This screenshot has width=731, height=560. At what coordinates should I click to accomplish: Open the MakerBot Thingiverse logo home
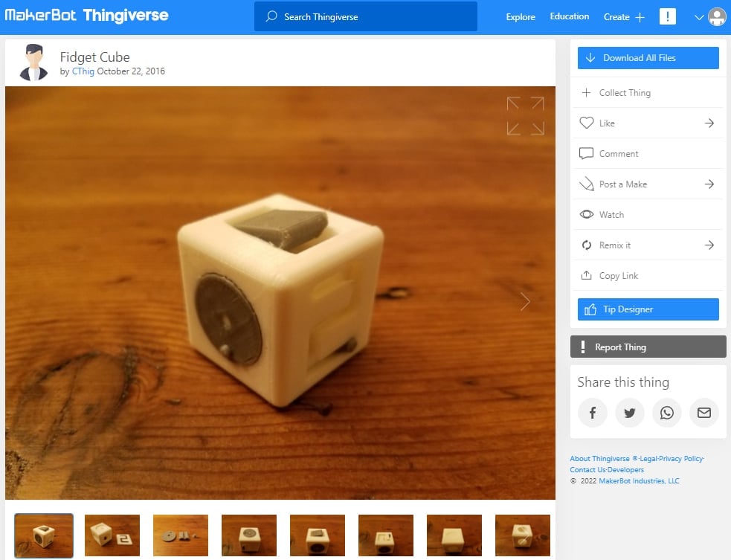pos(86,16)
